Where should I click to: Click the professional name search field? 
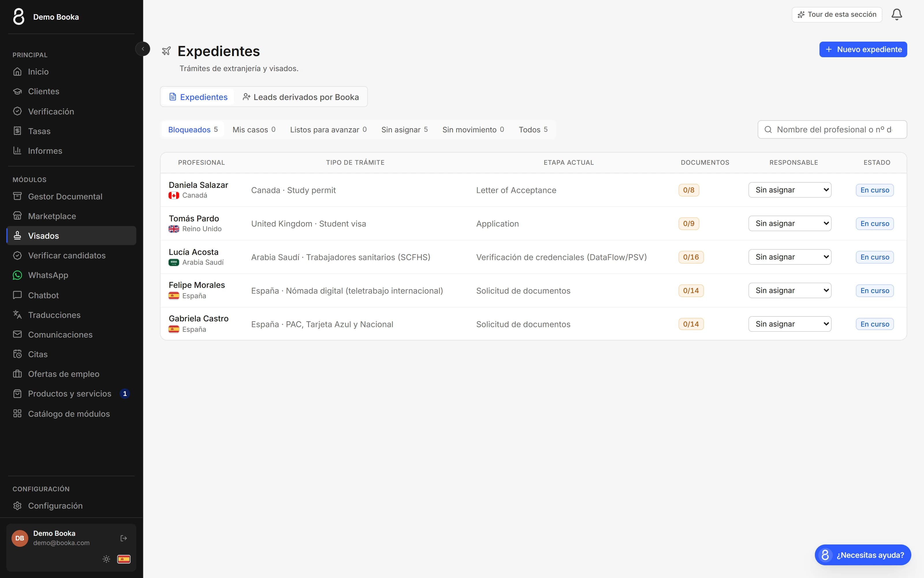tap(832, 129)
